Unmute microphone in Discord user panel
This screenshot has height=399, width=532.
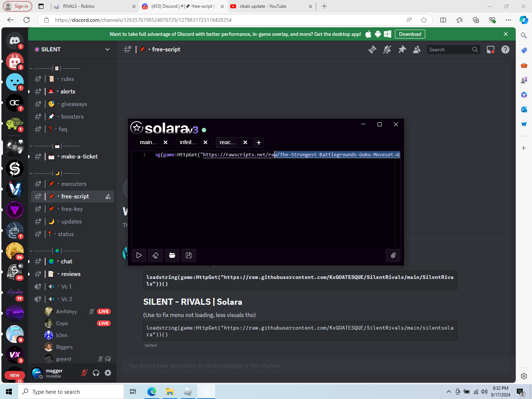tap(84, 373)
